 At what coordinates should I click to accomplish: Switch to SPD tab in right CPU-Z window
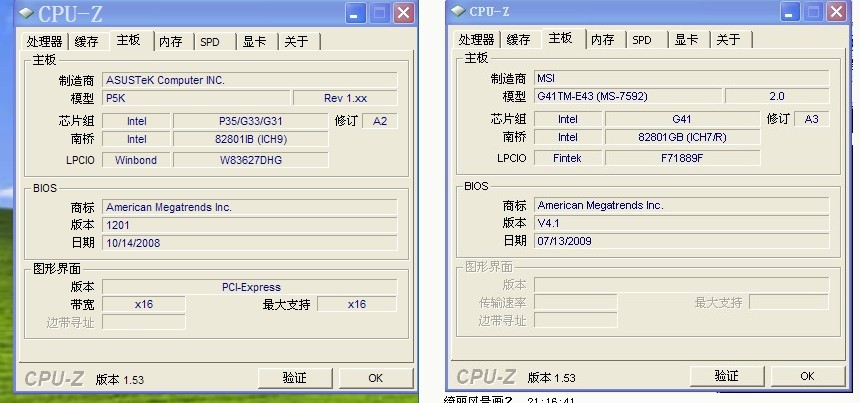642,39
